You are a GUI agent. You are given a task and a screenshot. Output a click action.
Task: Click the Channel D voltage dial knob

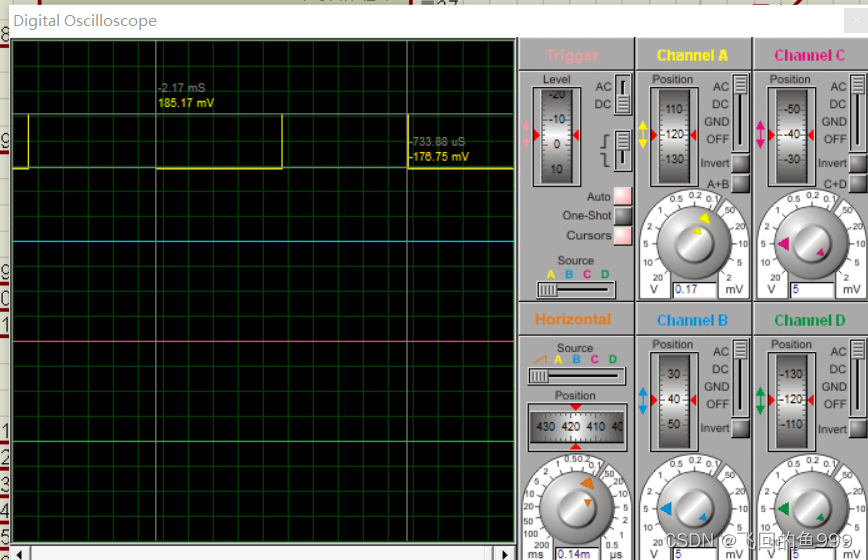[x=810, y=507]
